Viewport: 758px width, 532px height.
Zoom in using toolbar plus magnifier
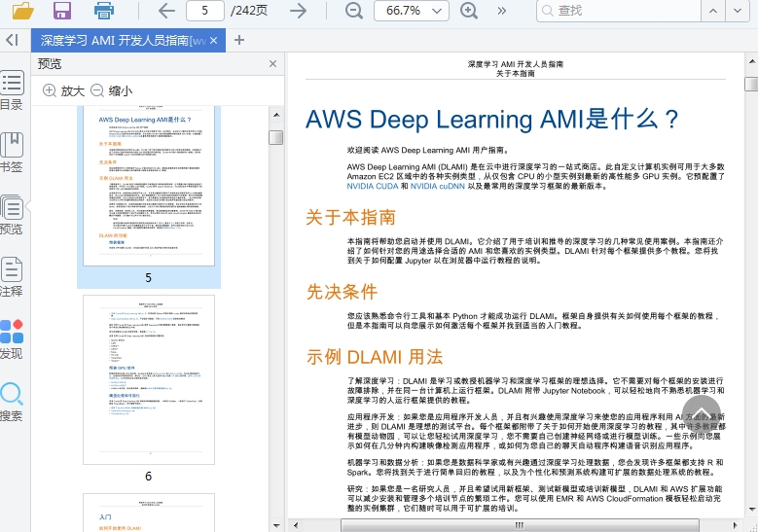468,11
